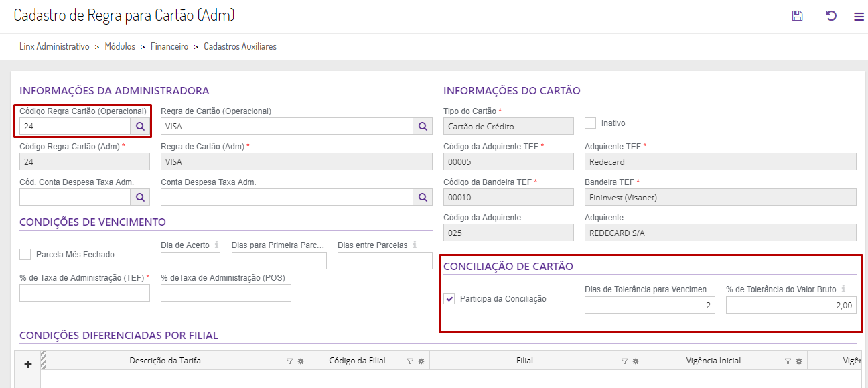The height and width of the screenshot is (388, 868).
Task: Open the hamburger menu at top right
Action: (x=859, y=17)
